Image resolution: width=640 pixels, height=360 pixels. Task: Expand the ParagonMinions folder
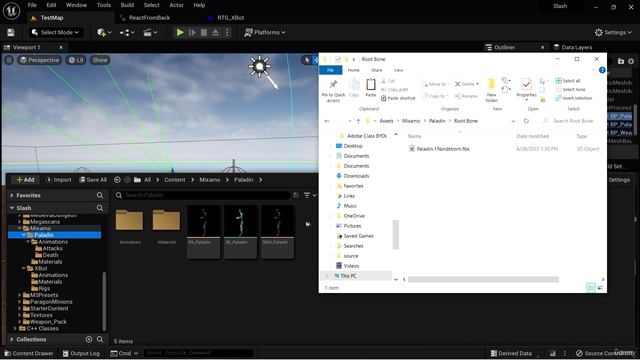(20, 302)
